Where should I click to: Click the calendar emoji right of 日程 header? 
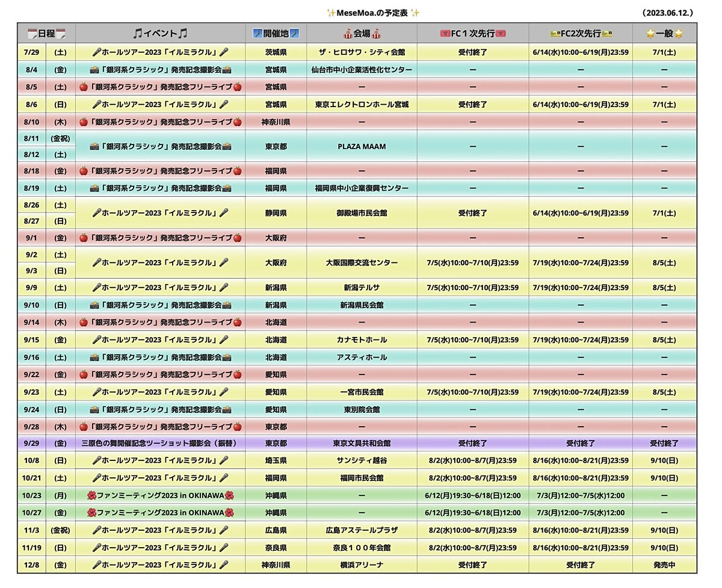(x=61, y=33)
